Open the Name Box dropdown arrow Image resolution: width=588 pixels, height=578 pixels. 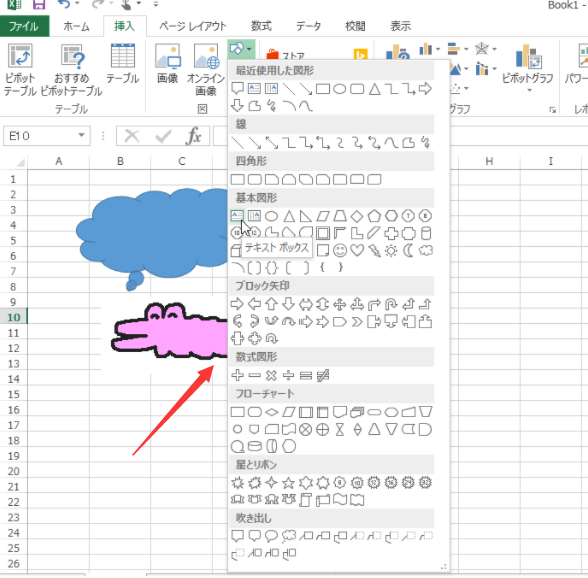81,135
